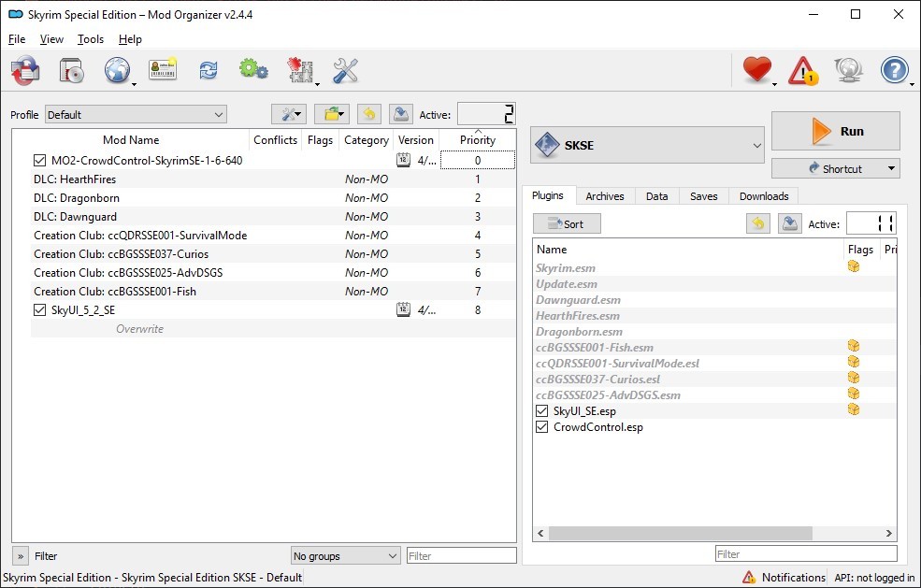Select the Plugins tab
This screenshot has height=588, width=921.
pos(547,195)
